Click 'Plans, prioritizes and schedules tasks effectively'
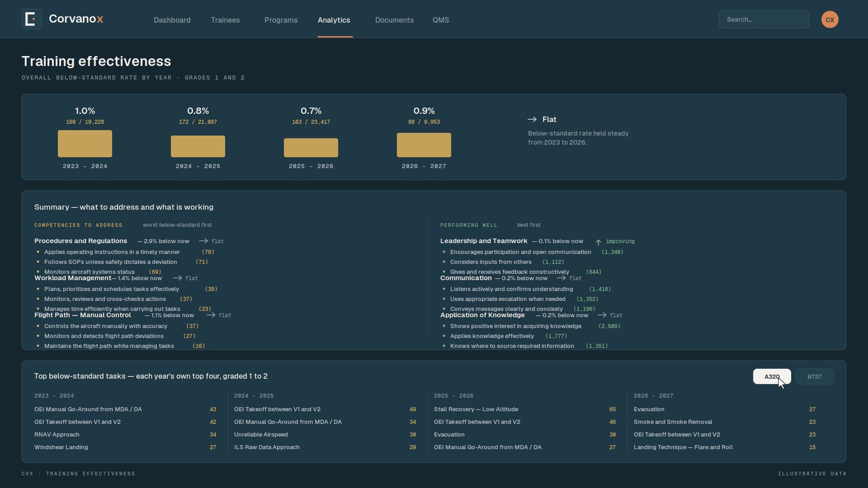868x488 pixels. coord(112,289)
